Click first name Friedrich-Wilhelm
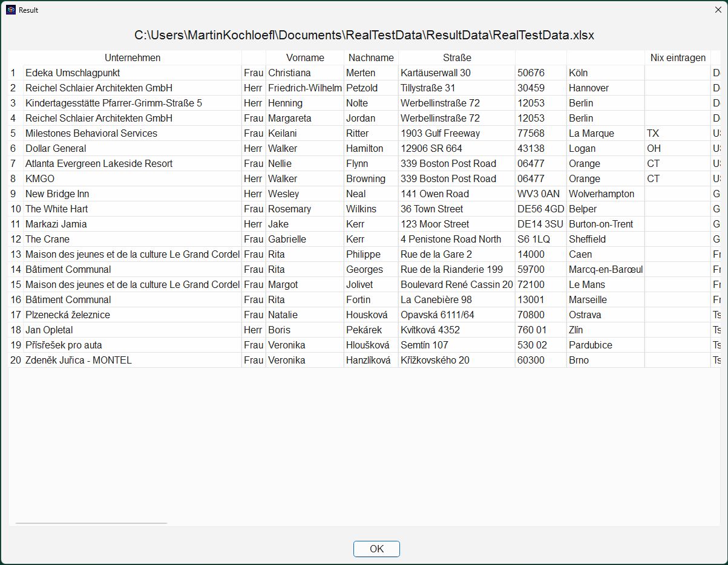The image size is (728, 565). click(x=305, y=88)
